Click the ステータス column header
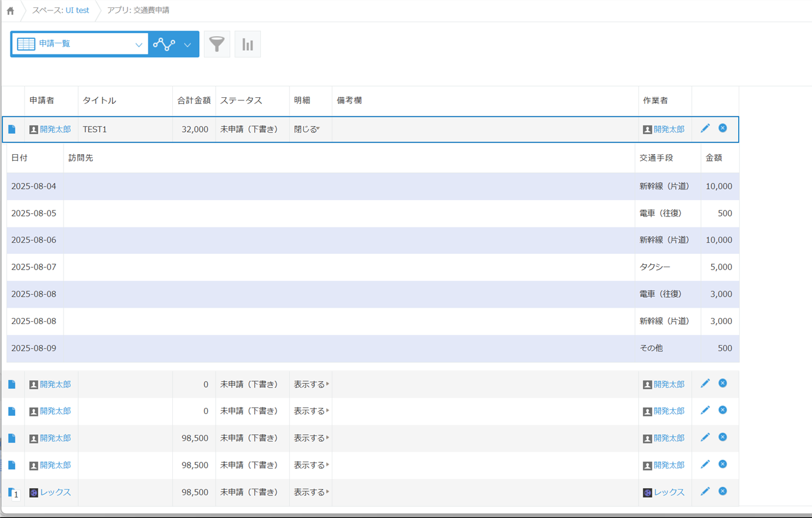This screenshot has height=518, width=812. point(241,100)
